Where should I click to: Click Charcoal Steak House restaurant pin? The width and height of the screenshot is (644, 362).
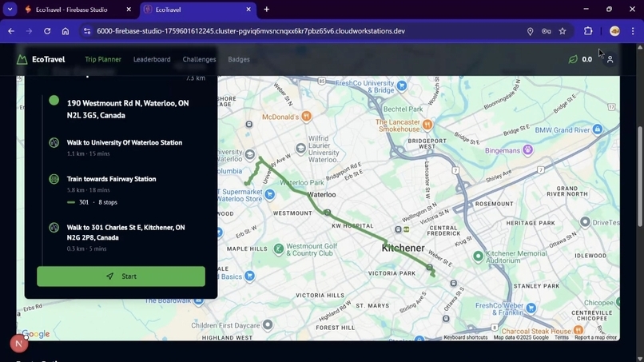click(x=578, y=329)
